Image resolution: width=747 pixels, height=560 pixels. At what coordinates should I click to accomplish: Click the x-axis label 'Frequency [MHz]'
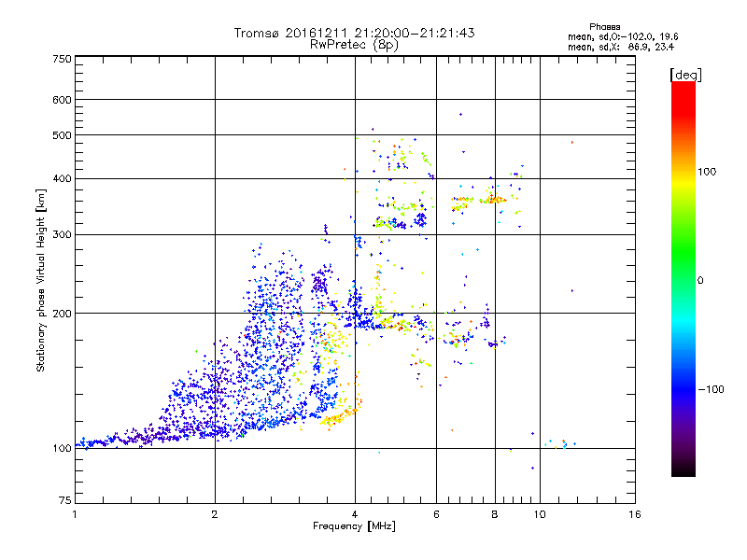[354, 526]
